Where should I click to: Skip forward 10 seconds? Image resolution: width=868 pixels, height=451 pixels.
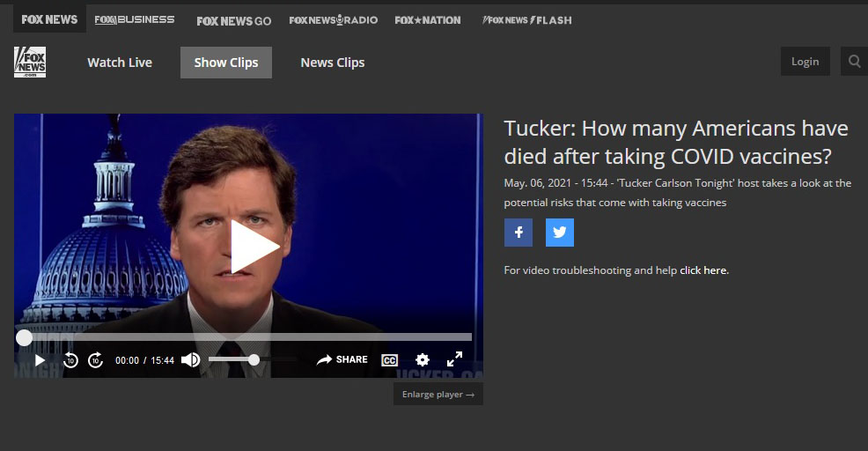[x=96, y=360]
